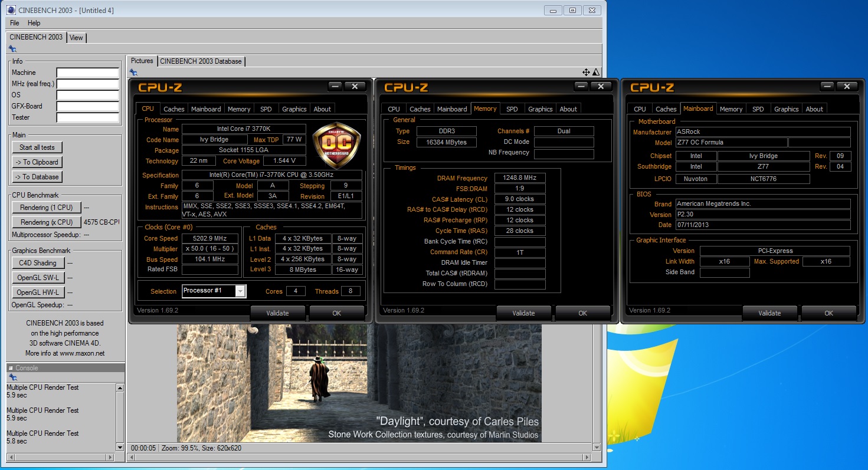This screenshot has width=868, height=470.
Task: Open About tab in the first CPU-Z window
Action: [x=322, y=109]
